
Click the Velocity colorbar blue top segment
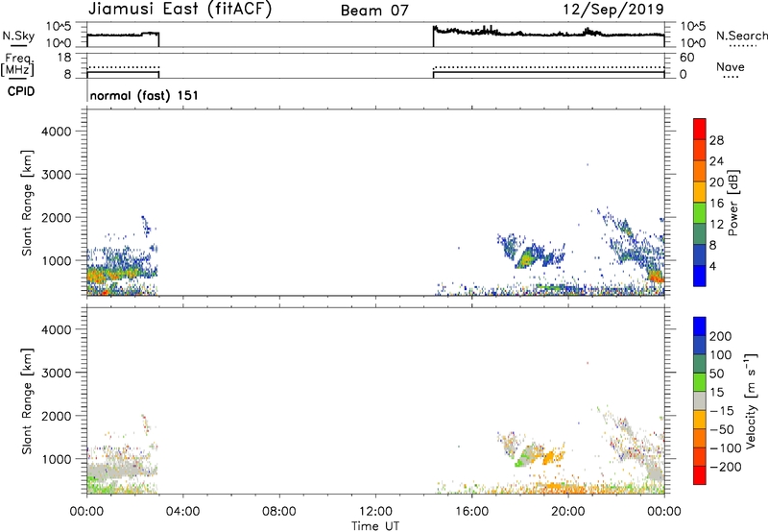click(x=700, y=326)
